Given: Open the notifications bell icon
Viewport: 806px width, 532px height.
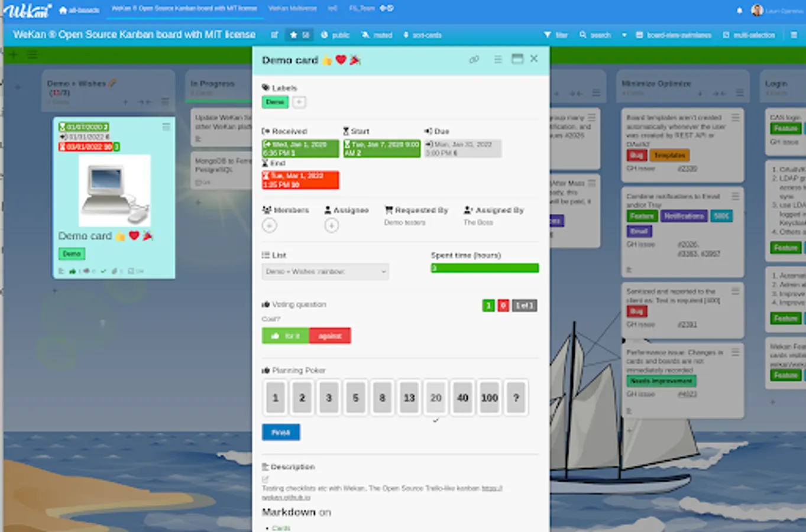Looking at the screenshot, I should click(x=739, y=10).
